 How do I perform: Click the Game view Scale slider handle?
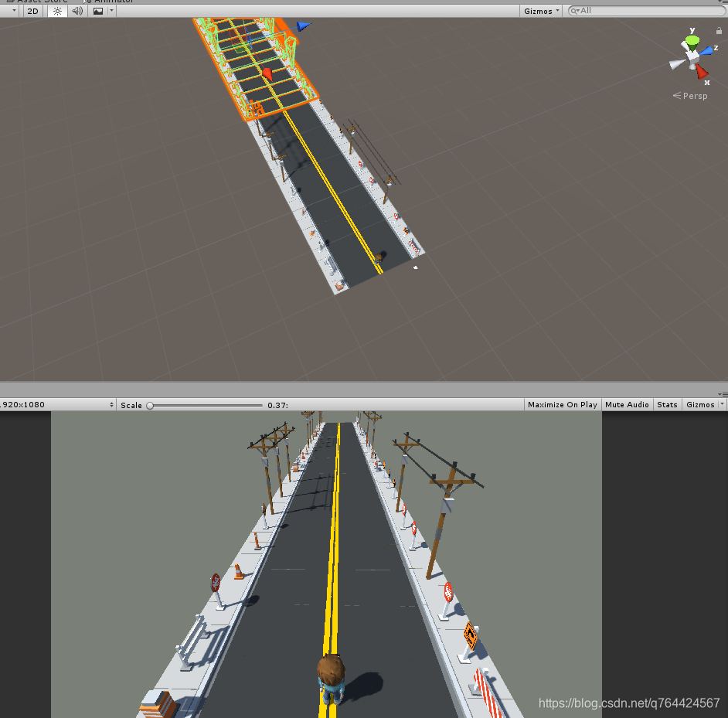[x=150, y=406]
